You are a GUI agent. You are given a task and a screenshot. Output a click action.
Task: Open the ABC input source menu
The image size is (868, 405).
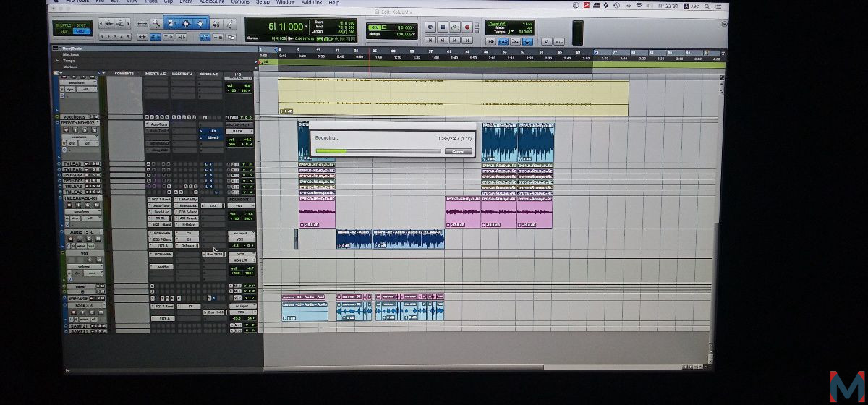tap(691, 6)
